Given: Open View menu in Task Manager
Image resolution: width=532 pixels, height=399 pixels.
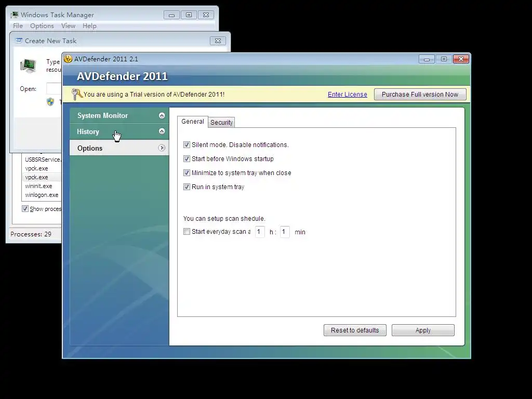Looking at the screenshot, I should [x=68, y=26].
